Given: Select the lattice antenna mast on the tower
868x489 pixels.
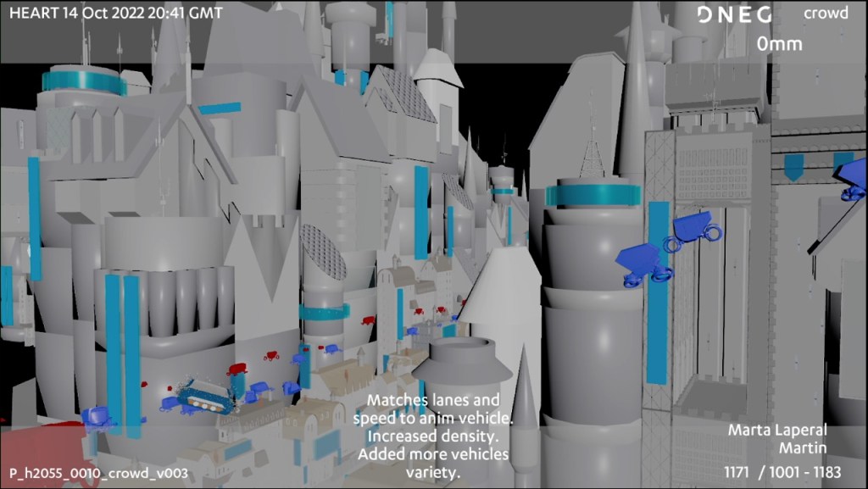Looking at the screenshot, I should click(592, 155).
